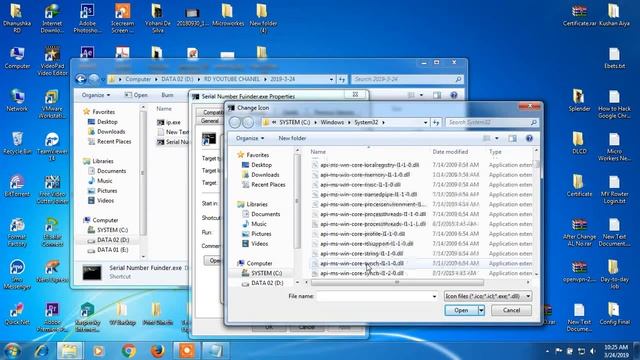Select file api-ms-win-core-profile-l1-1-0.dll
This screenshot has width=640, height=360.
click(x=362, y=234)
